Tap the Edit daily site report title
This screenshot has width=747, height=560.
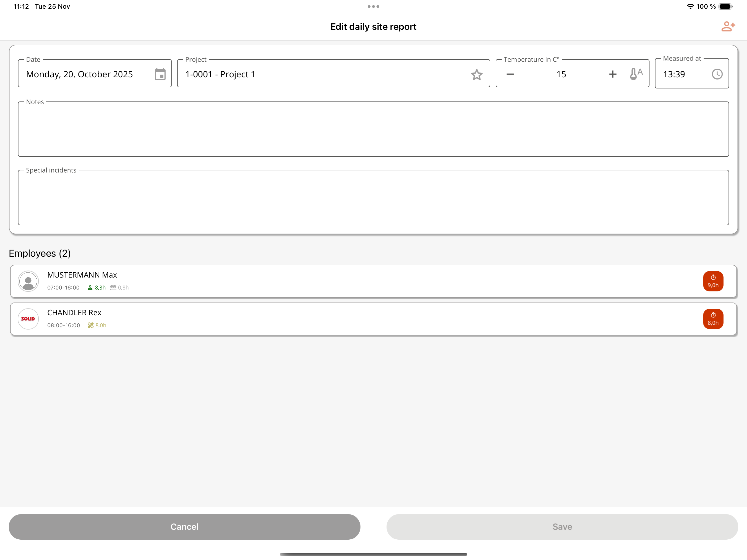point(373,27)
